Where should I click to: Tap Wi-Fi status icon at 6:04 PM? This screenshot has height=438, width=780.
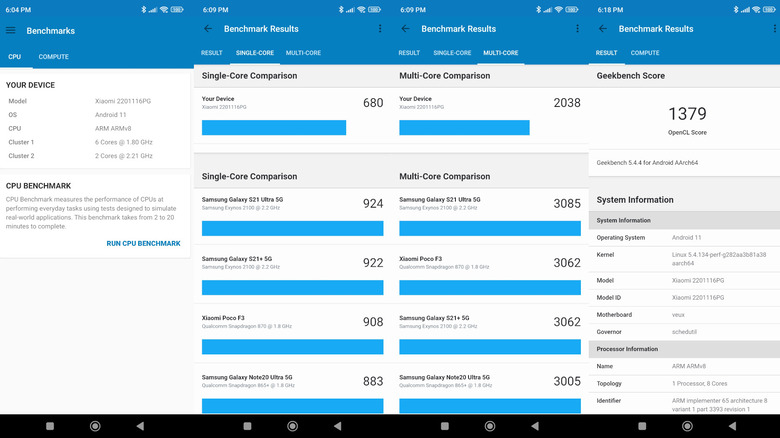click(164, 9)
